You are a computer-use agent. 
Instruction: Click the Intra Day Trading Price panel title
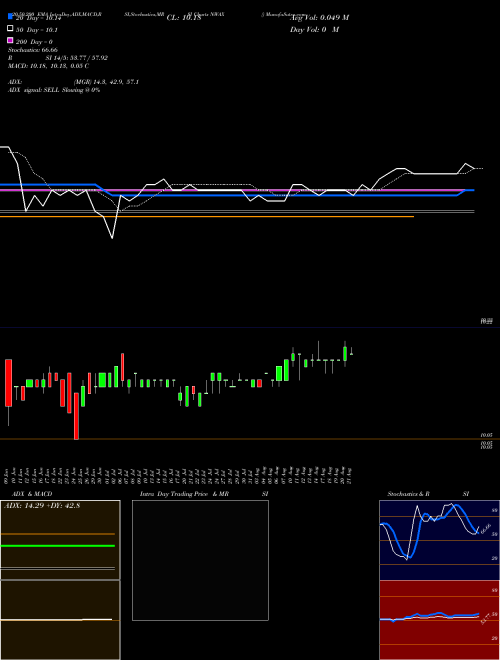click(x=184, y=494)
